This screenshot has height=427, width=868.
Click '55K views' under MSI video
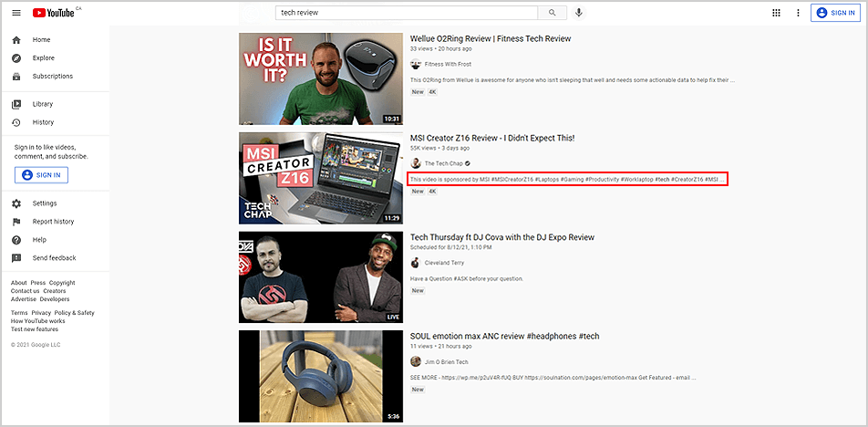coord(423,149)
